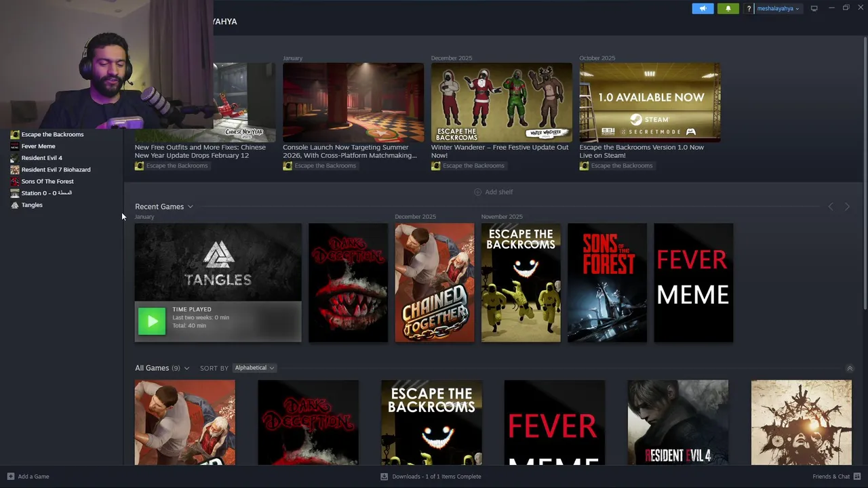
Task: Open Console Launch Now Targeting Summer headline
Action: pyautogui.click(x=350, y=151)
